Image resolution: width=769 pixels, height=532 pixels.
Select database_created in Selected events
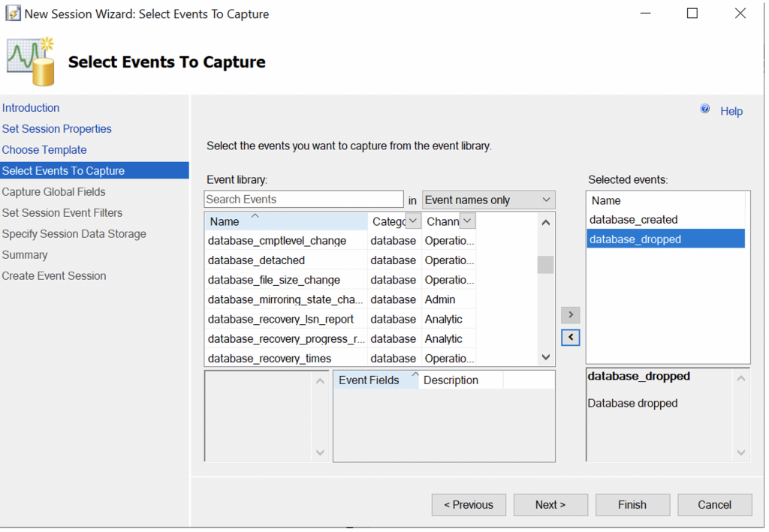click(x=634, y=220)
